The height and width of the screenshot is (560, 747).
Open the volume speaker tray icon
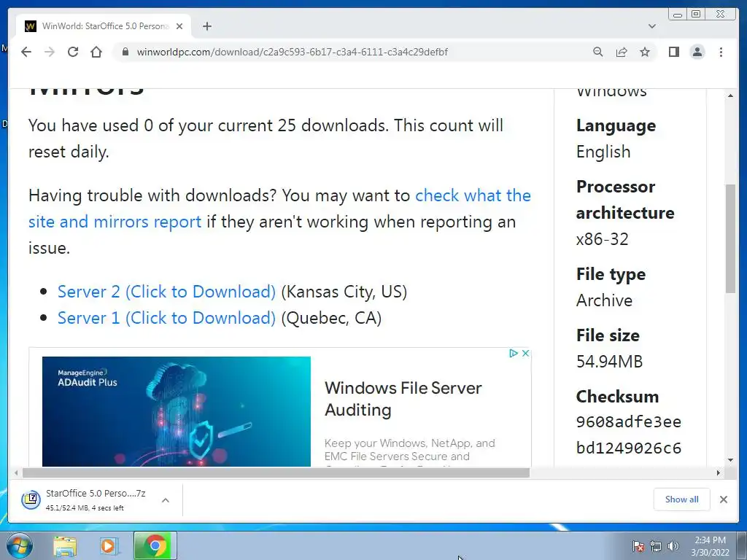pyautogui.click(x=673, y=547)
